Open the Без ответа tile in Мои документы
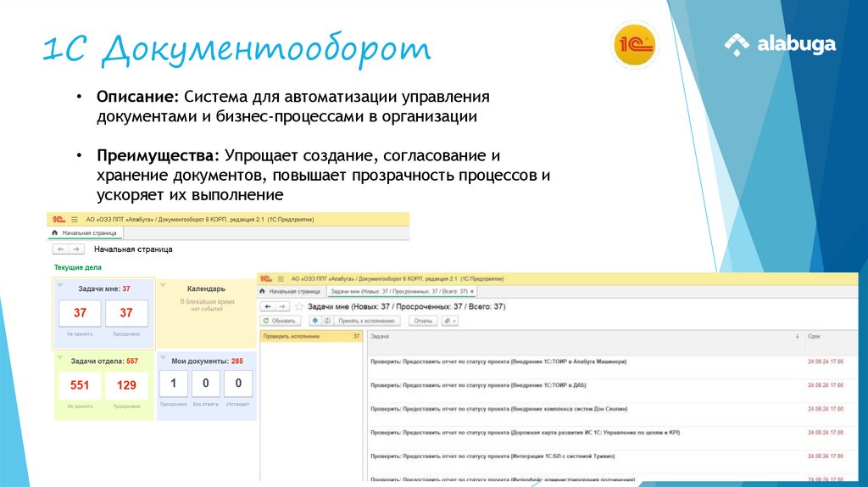This screenshot has height=487, width=868. tap(205, 383)
